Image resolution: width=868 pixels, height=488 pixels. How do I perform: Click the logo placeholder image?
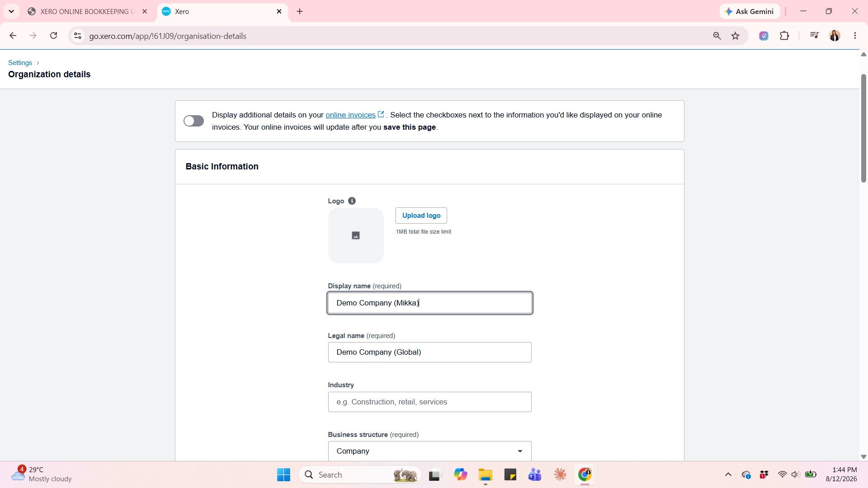coord(356,235)
